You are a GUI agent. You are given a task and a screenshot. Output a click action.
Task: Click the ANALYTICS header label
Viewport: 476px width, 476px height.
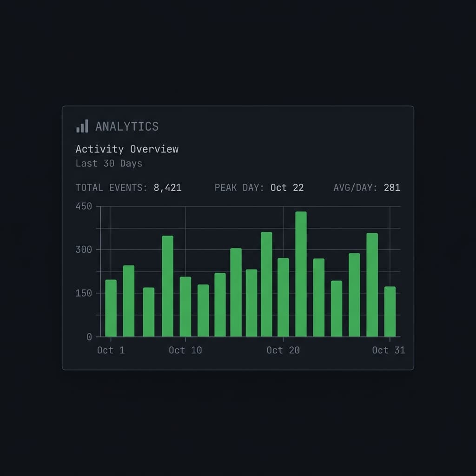point(127,126)
